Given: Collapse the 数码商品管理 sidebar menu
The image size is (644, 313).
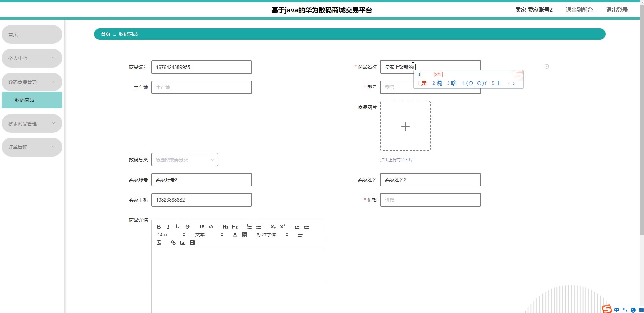Looking at the screenshot, I should (x=32, y=82).
